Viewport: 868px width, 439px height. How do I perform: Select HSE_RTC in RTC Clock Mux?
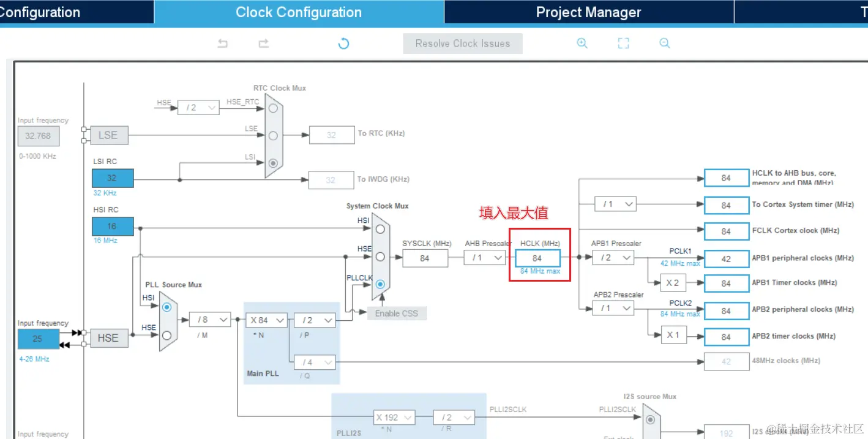[273, 108]
